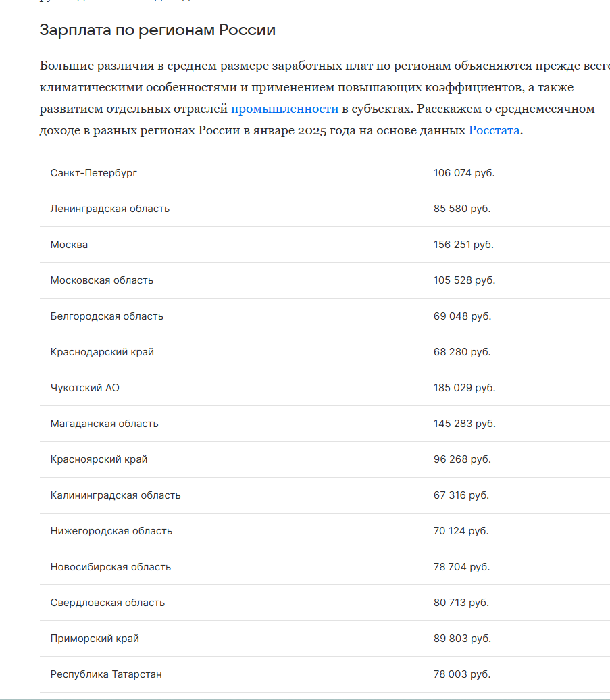Click the Республика Татарстан region name
The height and width of the screenshot is (700, 610).
[x=106, y=674]
